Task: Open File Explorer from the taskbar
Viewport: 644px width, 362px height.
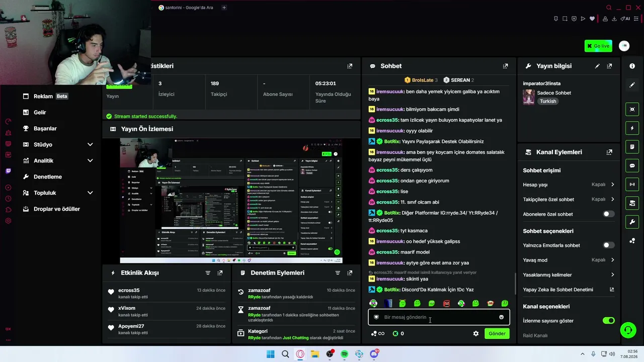Action: pyautogui.click(x=315, y=354)
